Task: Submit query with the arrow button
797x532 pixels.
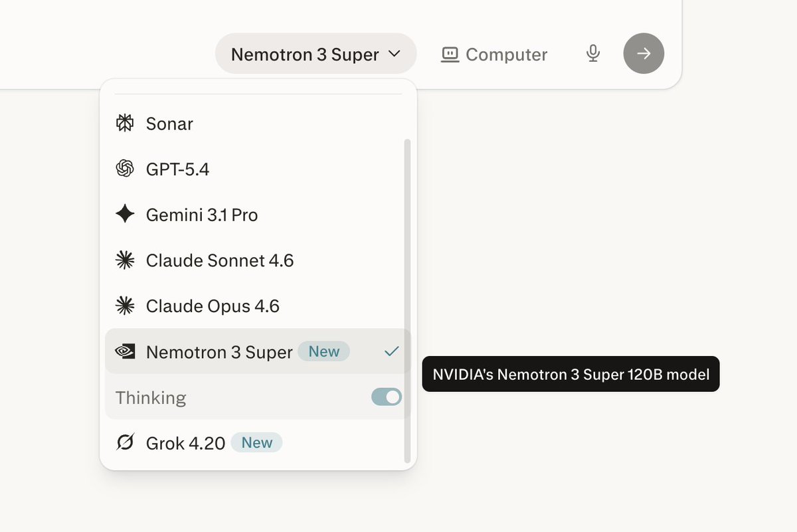Action: coord(643,54)
